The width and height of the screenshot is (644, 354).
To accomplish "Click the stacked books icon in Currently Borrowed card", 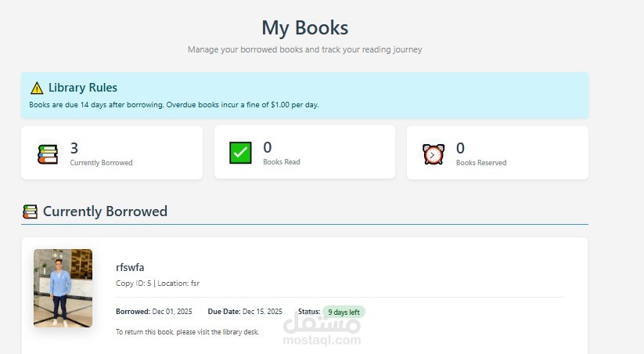I will click(48, 154).
